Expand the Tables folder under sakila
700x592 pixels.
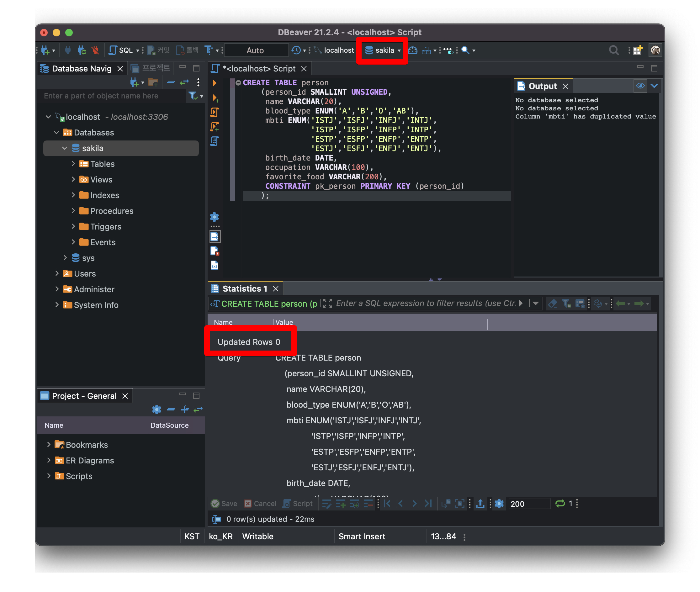coord(73,163)
